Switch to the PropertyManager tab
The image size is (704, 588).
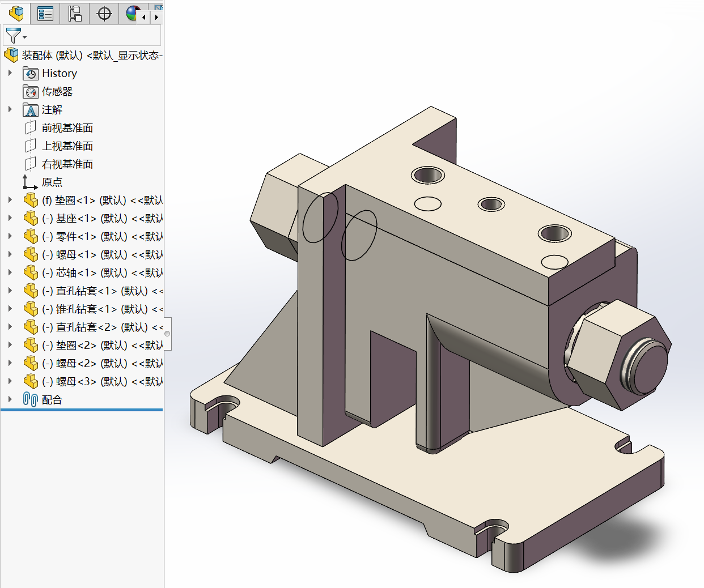45,13
